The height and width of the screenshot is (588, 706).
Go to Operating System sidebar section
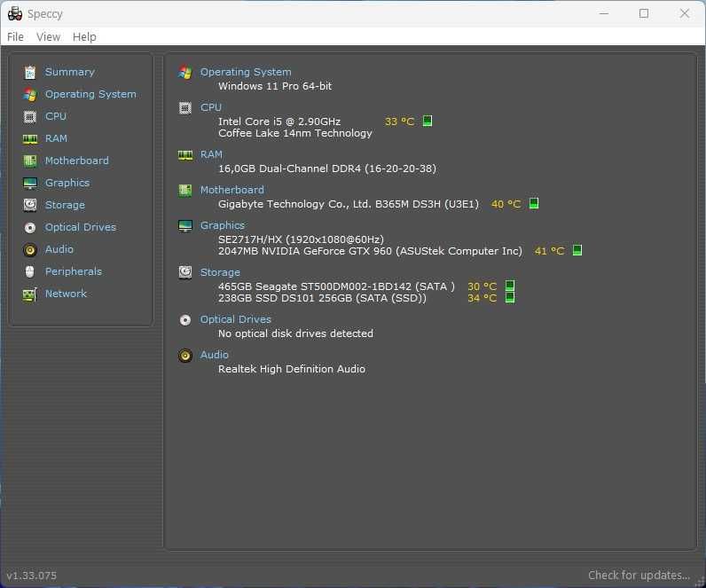[x=90, y=94]
